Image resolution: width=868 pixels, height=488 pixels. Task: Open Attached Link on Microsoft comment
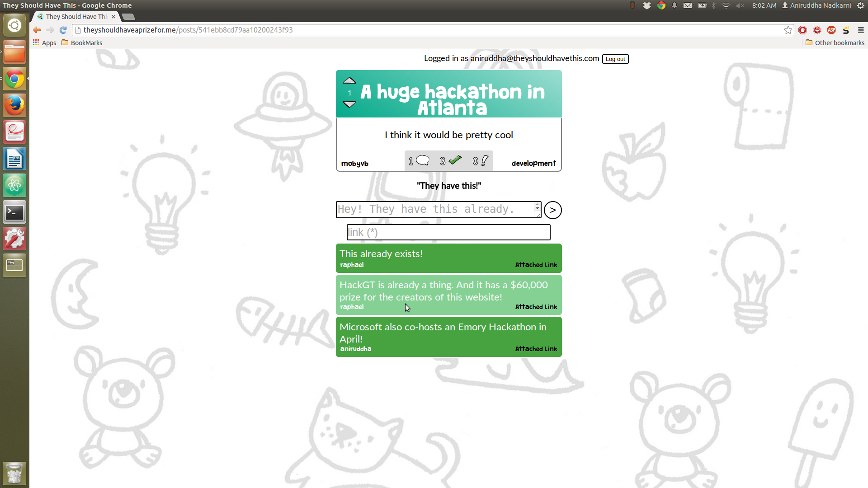click(536, 349)
